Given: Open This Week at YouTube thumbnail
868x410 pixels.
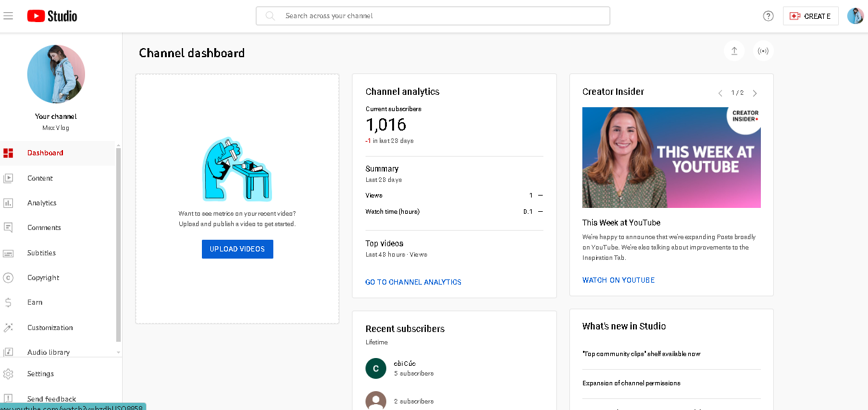Looking at the screenshot, I should (671, 157).
